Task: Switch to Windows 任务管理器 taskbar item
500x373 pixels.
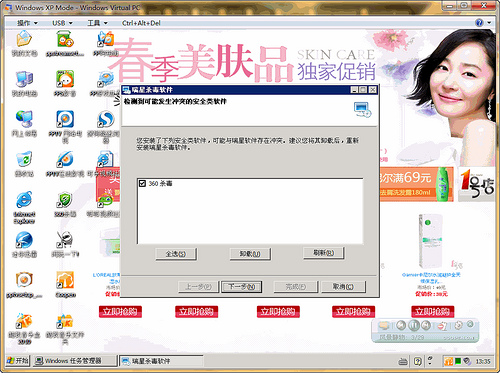Action: pos(75,361)
